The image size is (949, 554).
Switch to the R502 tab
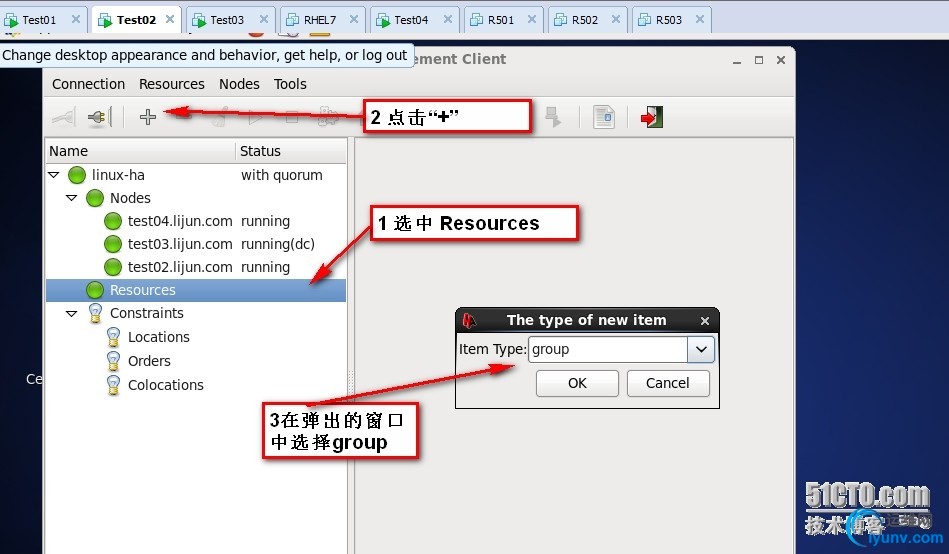pos(585,20)
